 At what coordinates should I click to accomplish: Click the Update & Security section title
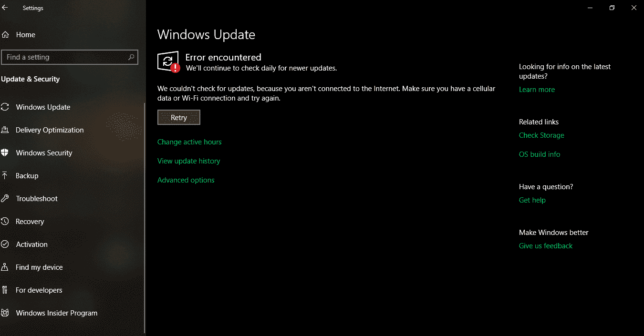(31, 79)
